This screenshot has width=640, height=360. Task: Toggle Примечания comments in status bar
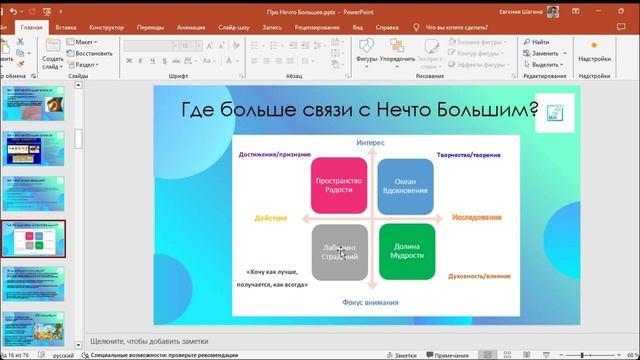pyautogui.click(x=447, y=355)
